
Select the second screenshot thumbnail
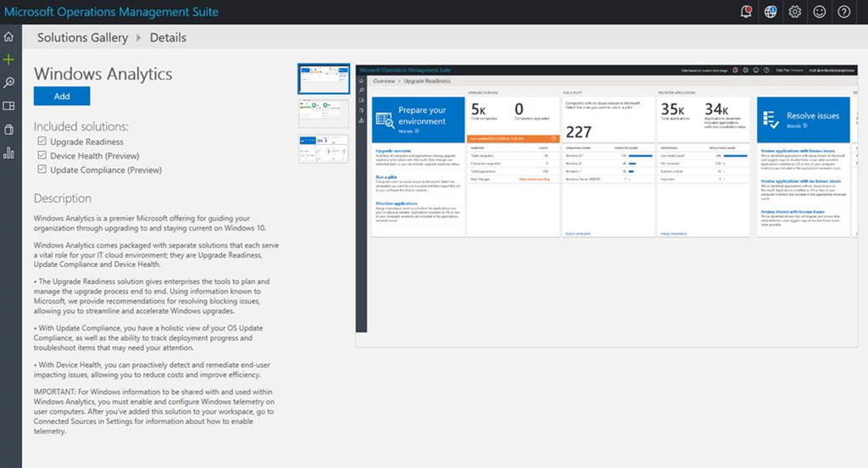[x=324, y=113]
